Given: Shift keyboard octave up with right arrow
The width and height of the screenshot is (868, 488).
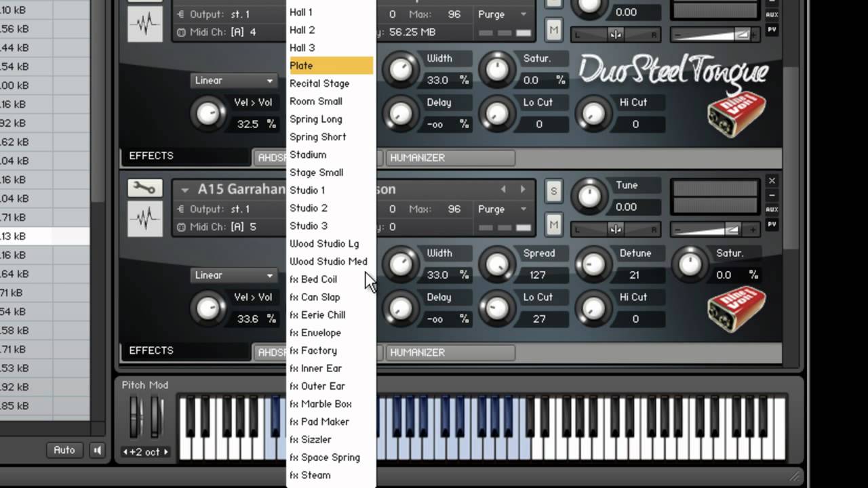Looking at the screenshot, I should (x=166, y=452).
